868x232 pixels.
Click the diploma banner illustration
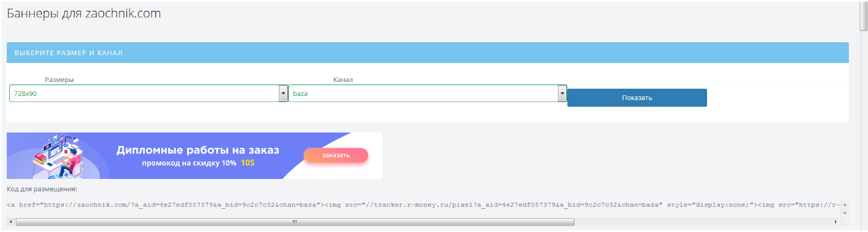click(57, 156)
